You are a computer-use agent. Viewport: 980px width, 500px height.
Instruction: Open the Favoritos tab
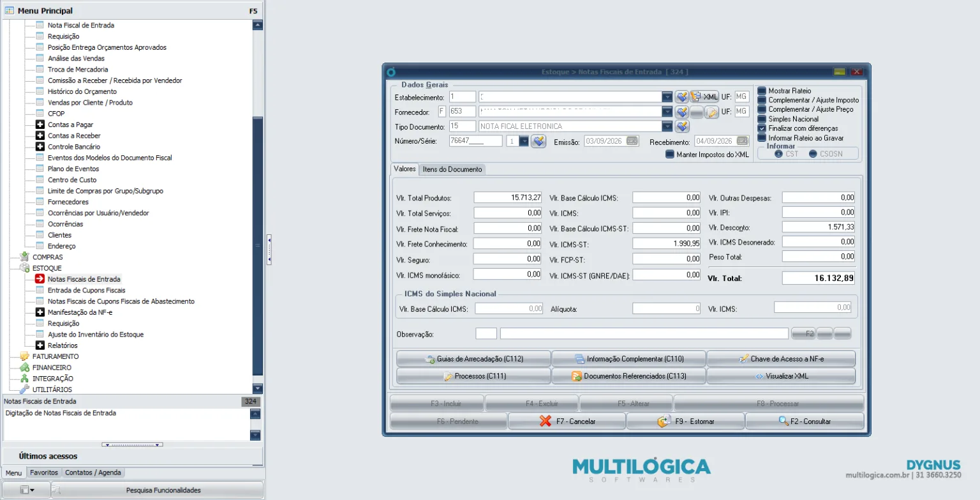pyautogui.click(x=44, y=473)
